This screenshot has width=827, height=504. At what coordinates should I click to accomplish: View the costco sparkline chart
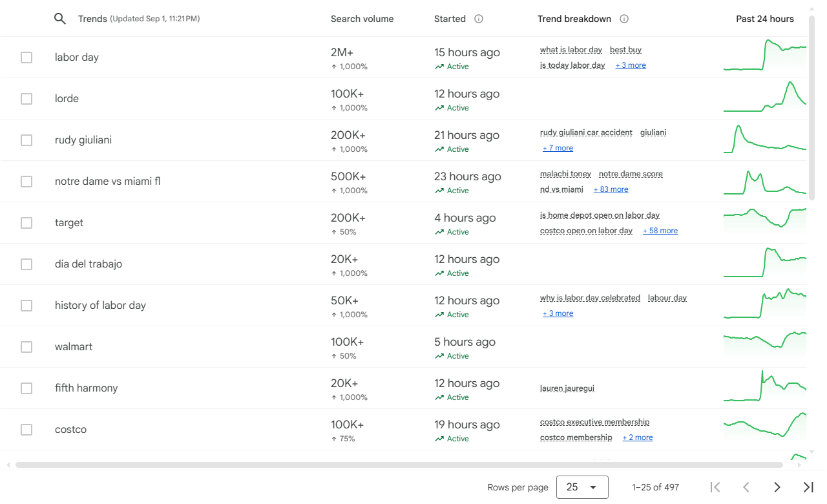[765, 425]
